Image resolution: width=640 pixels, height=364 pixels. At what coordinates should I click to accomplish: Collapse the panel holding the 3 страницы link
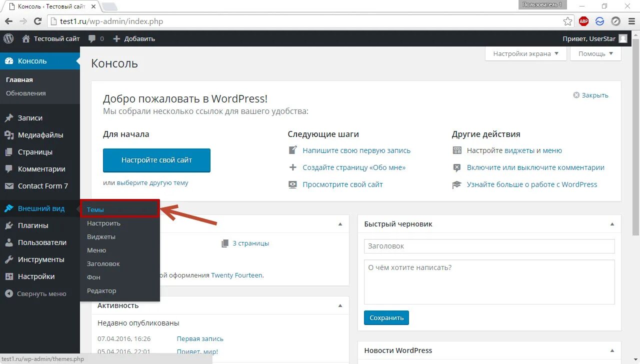(x=340, y=224)
